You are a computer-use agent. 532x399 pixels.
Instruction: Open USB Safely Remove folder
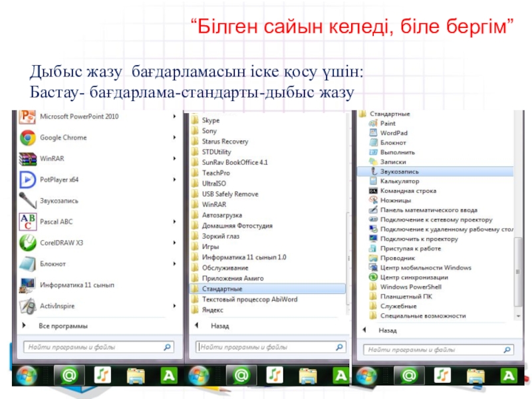click(225, 194)
